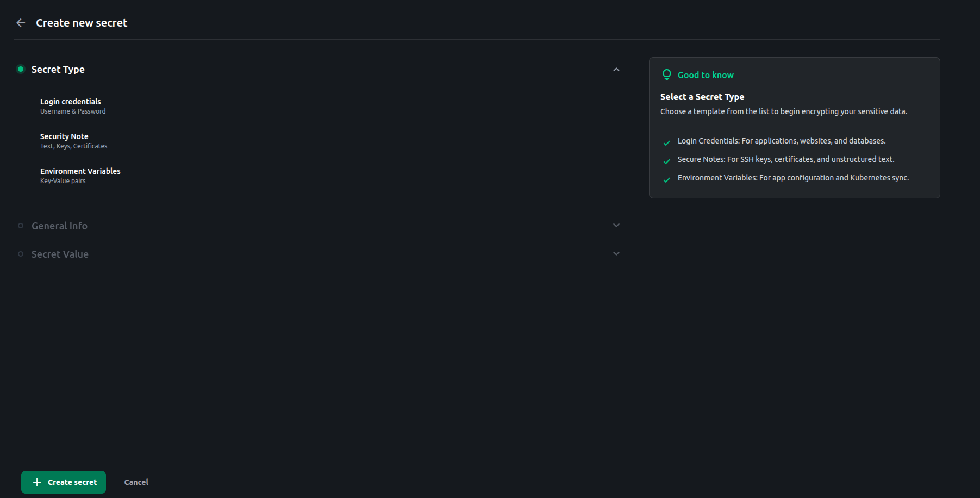
Task: Click the checkmark beside Login Credentials tip
Action: point(666,143)
